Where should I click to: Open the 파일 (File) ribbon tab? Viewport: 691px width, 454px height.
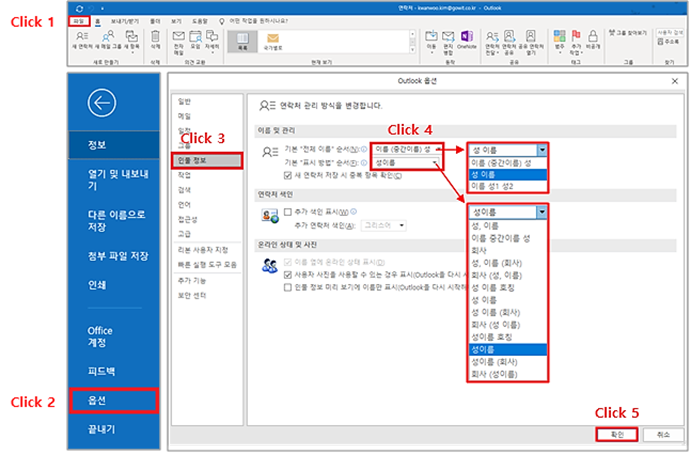79,21
